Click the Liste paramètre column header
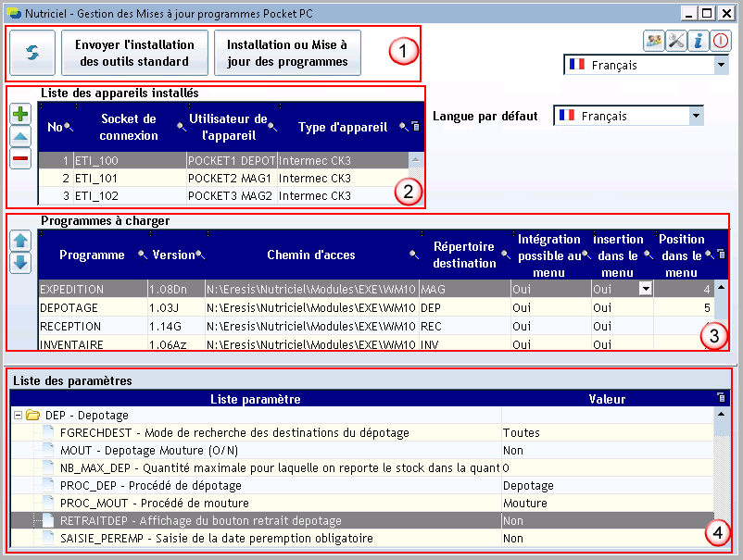743x560 pixels. pyautogui.click(x=256, y=399)
